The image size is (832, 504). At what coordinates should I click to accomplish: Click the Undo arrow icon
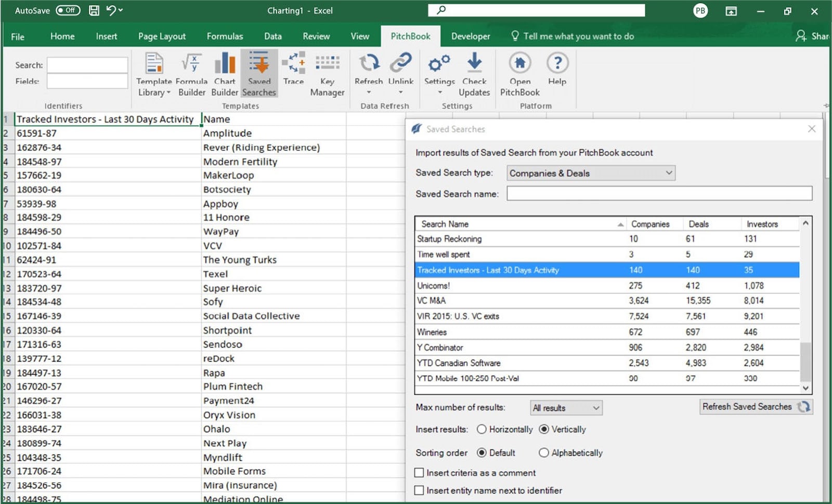pyautogui.click(x=111, y=10)
